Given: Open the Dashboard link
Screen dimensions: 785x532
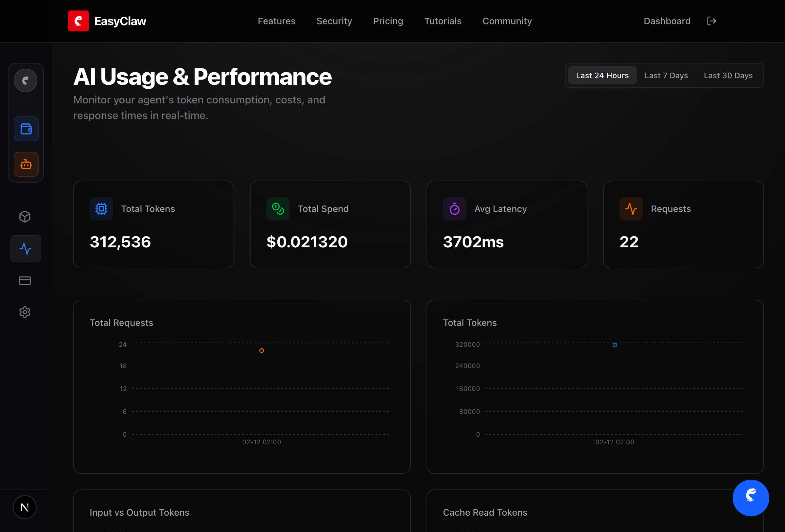Looking at the screenshot, I should (667, 21).
